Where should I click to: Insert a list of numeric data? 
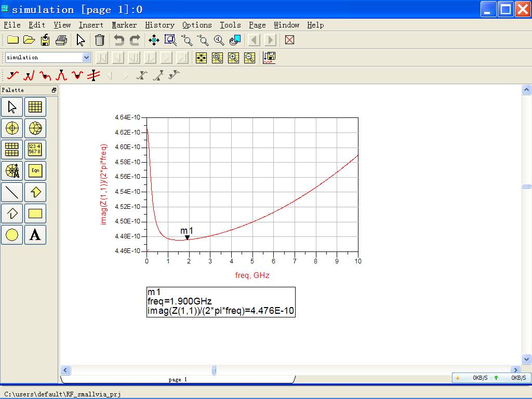coord(35,150)
